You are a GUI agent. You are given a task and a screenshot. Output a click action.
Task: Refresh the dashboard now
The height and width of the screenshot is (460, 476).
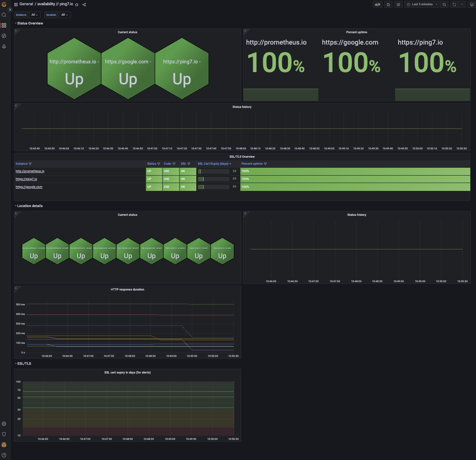point(454,4)
